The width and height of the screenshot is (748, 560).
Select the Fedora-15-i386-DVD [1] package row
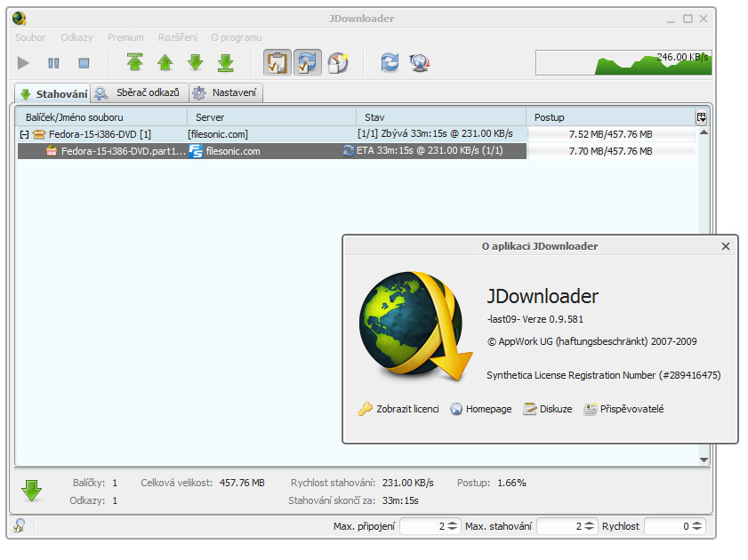356,134
